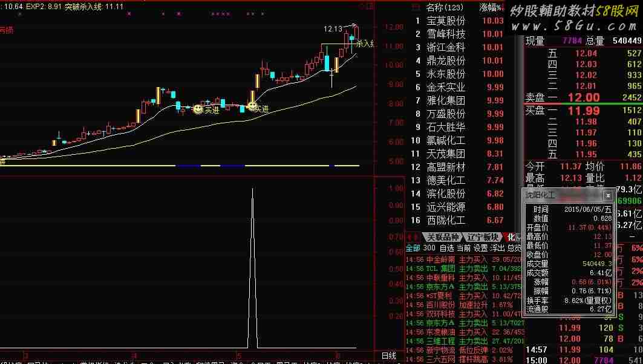
Task: Click the 百川股份 加速拉升 alert
Action: coord(465,305)
